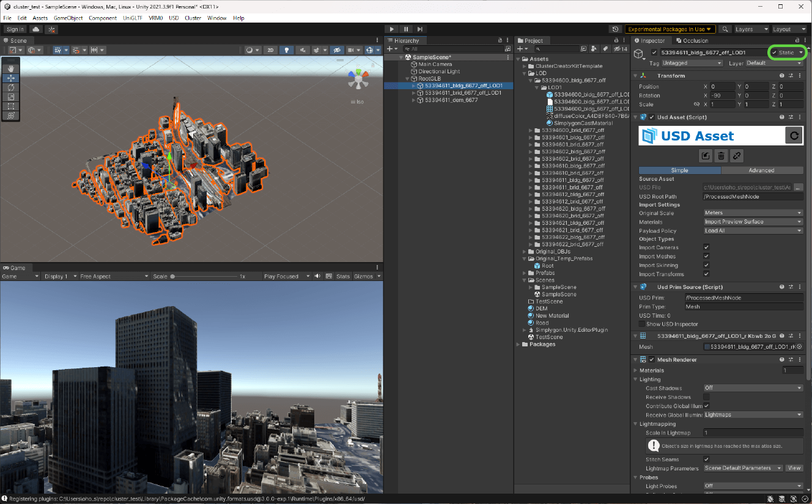Uncheck Import Skinning checkbox

pyautogui.click(x=706, y=265)
